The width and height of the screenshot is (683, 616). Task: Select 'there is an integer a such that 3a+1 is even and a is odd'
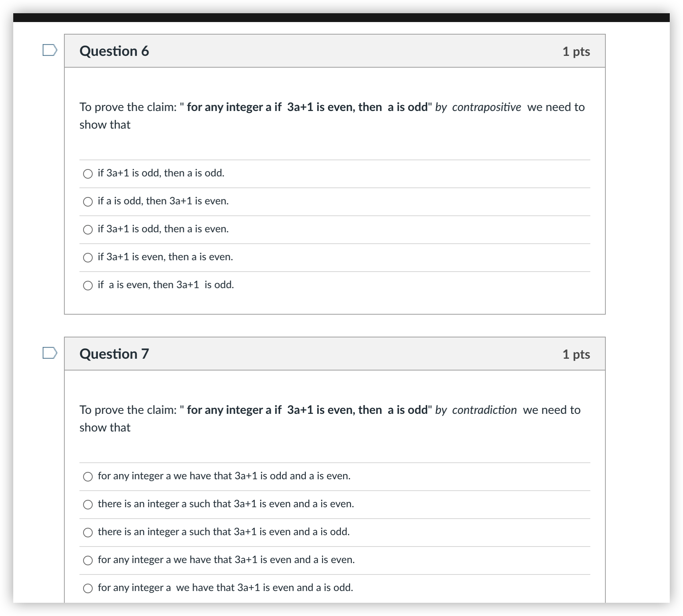click(x=88, y=532)
